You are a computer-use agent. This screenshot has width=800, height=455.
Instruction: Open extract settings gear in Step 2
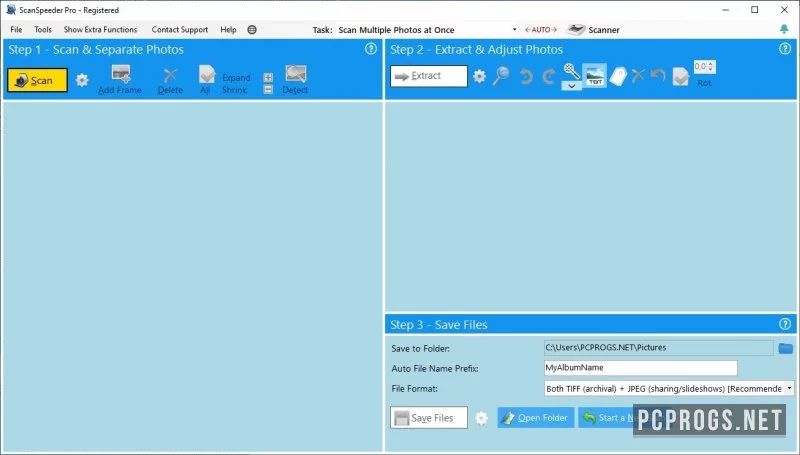[480, 77]
